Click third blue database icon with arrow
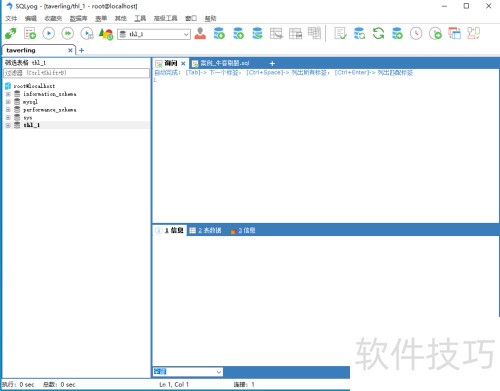 tap(257, 33)
